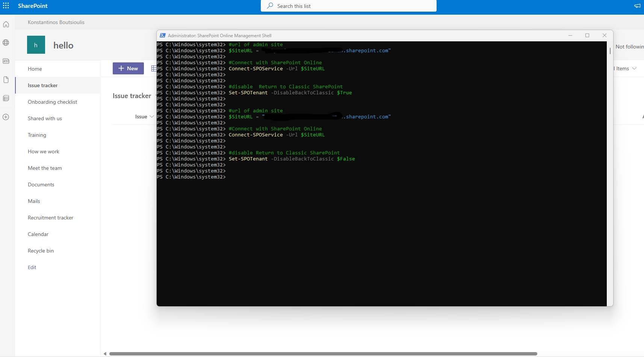Open Konstantinos Boutsioulis breadcrumb
This screenshot has height=357, width=644.
click(56, 22)
